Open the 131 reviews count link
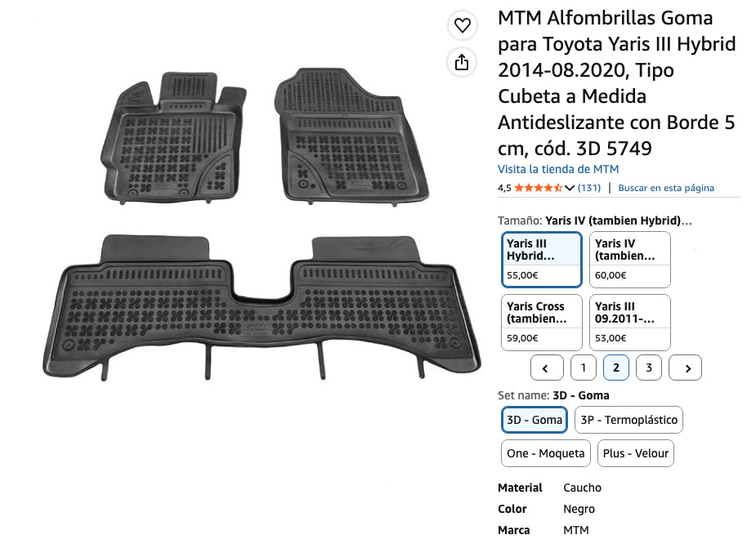Viewport: 756px width, 548px height. pyautogui.click(x=589, y=188)
